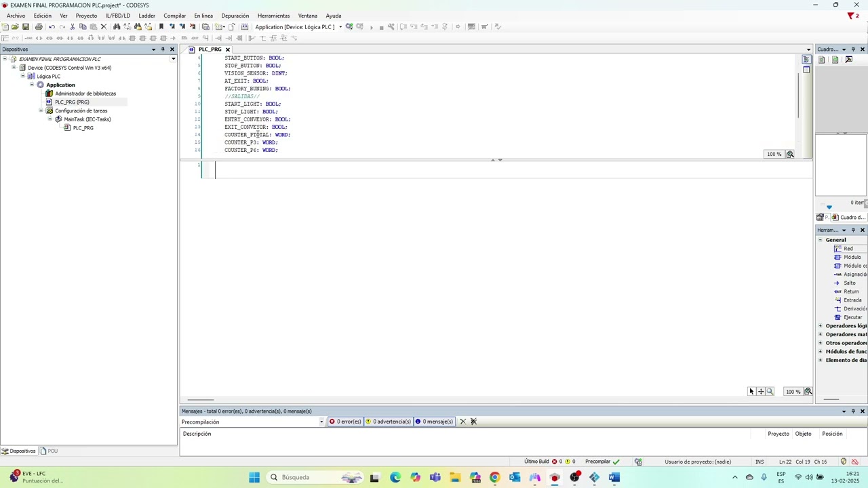The image size is (868, 488).
Task: Select the Salto toolbox element
Action: coord(845,283)
